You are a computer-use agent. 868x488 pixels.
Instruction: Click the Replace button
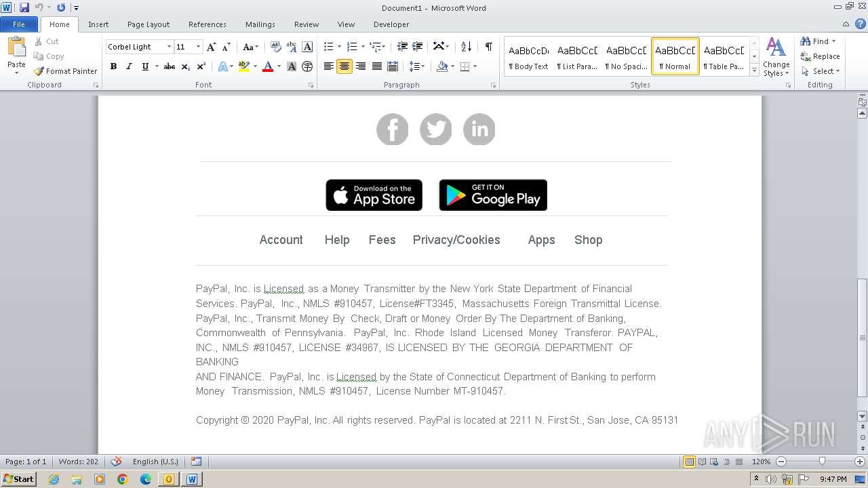pyautogui.click(x=821, y=56)
